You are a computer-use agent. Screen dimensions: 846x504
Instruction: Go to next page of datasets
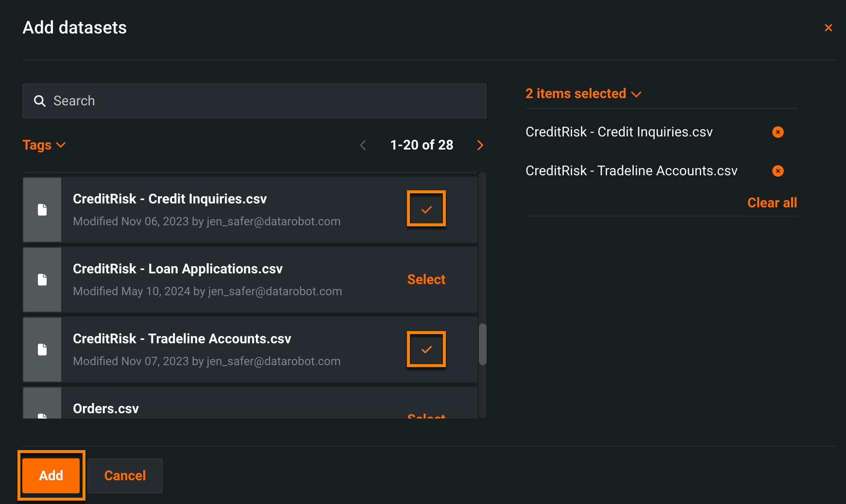480,145
